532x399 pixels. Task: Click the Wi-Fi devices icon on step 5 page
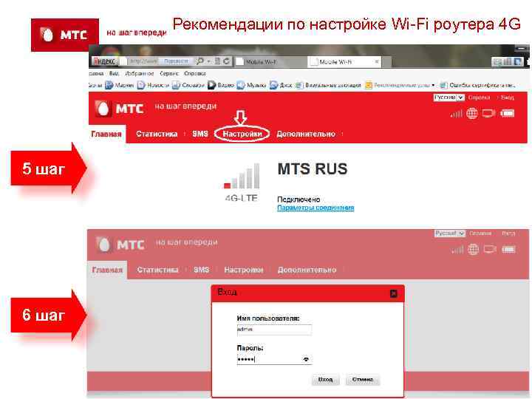click(x=488, y=113)
